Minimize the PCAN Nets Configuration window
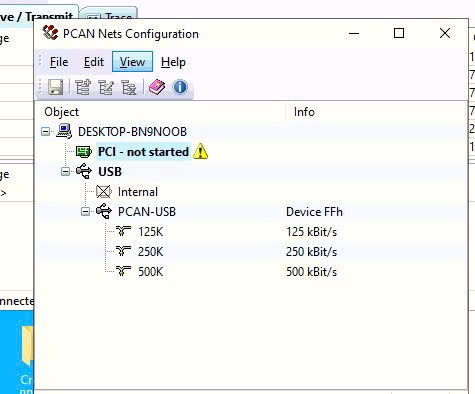 pos(354,33)
